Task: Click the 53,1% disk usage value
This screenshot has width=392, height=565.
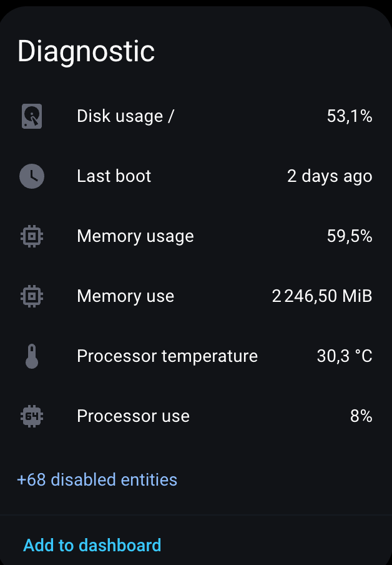Action: (350, 116)
